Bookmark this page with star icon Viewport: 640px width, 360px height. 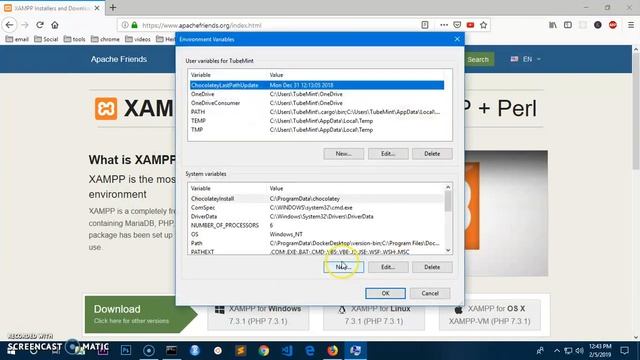(x=484, y=25)
